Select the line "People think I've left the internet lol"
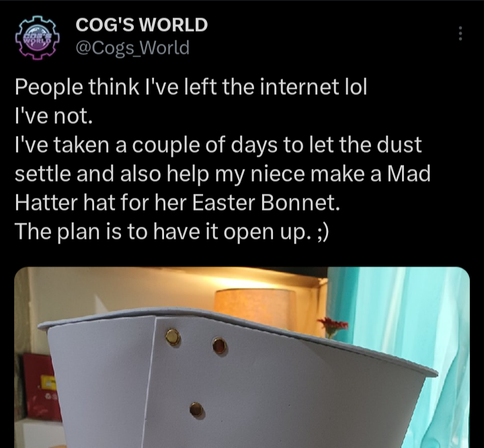 [191, 87]
